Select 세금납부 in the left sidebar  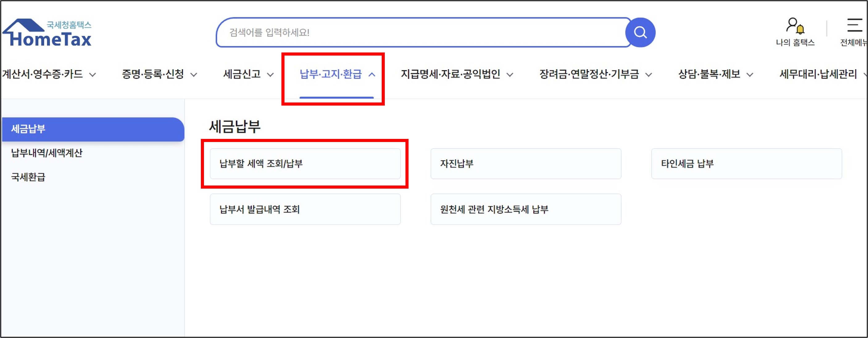[x=93, y=129]
